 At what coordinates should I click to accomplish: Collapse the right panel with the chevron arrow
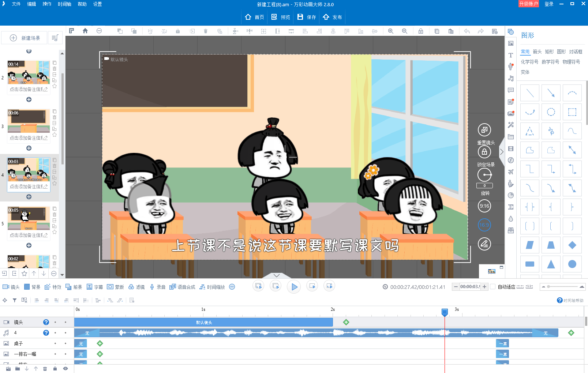(502, 152)
